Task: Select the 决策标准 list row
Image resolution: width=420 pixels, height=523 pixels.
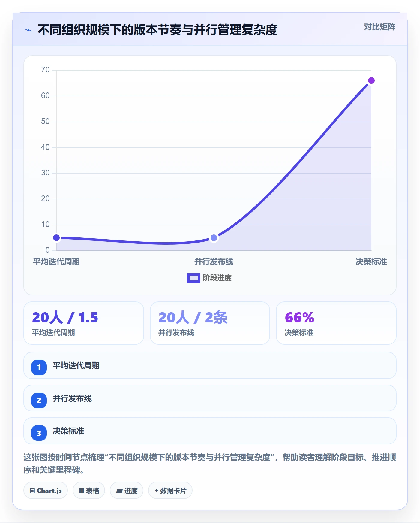Action: 210,431
